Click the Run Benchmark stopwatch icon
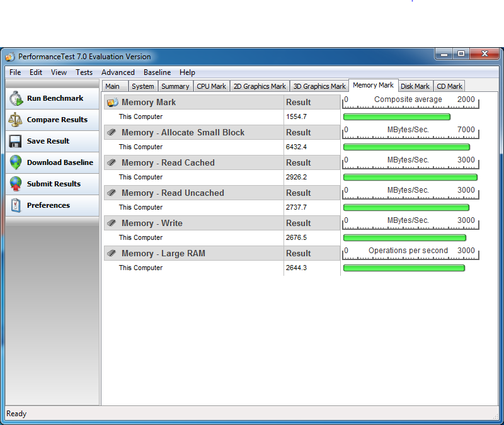 16,98
